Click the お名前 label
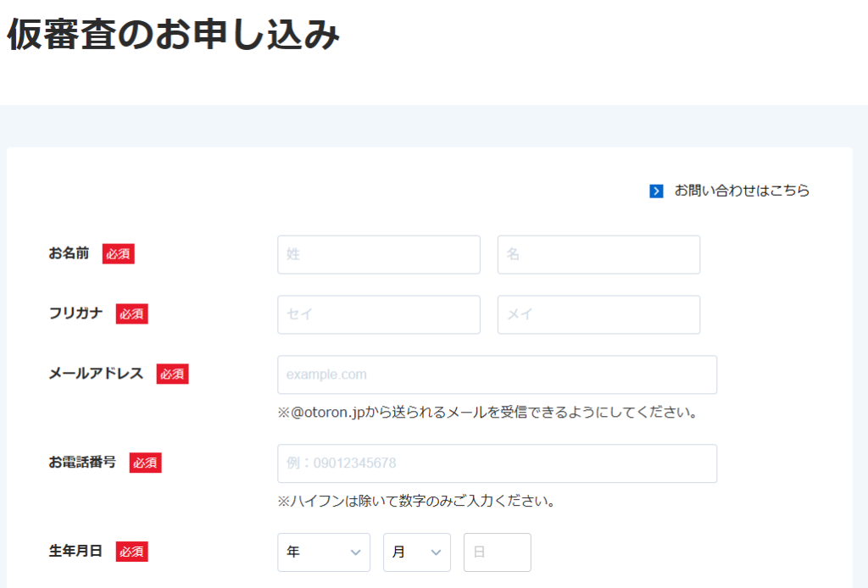The height and width of the screenshot is (588, 868). click(70, 253)
